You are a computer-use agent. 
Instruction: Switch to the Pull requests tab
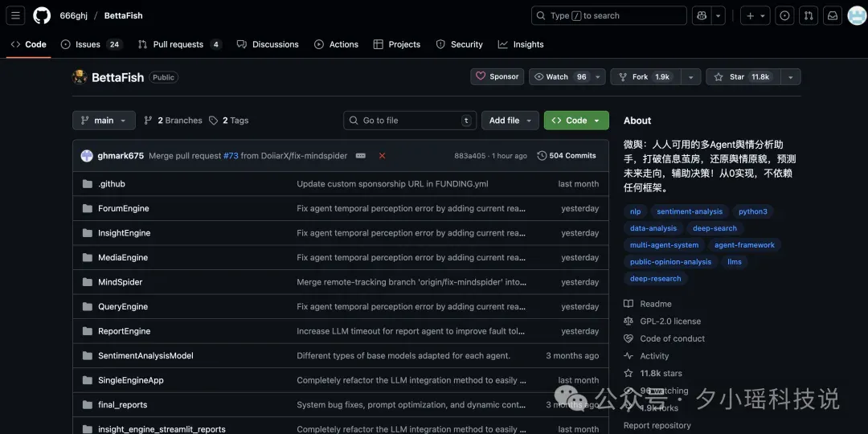pyautogui.click(x=180, y=44)
